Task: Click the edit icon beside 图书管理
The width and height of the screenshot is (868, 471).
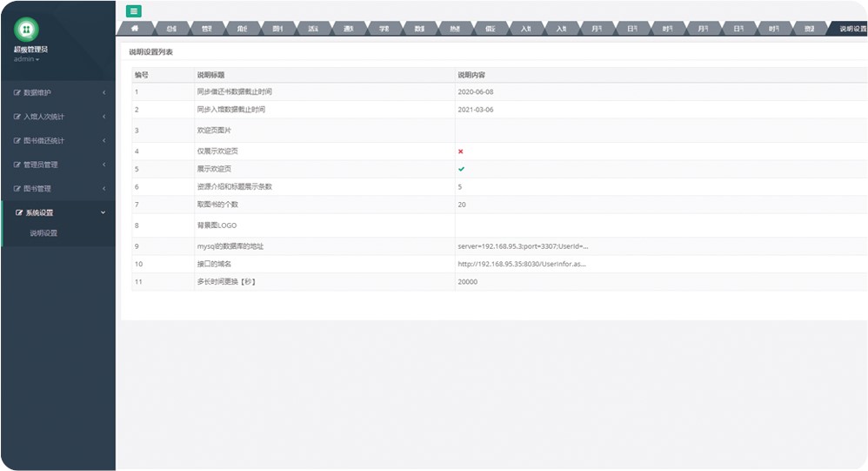Action: pyautogui.click(x=17, y=188)
